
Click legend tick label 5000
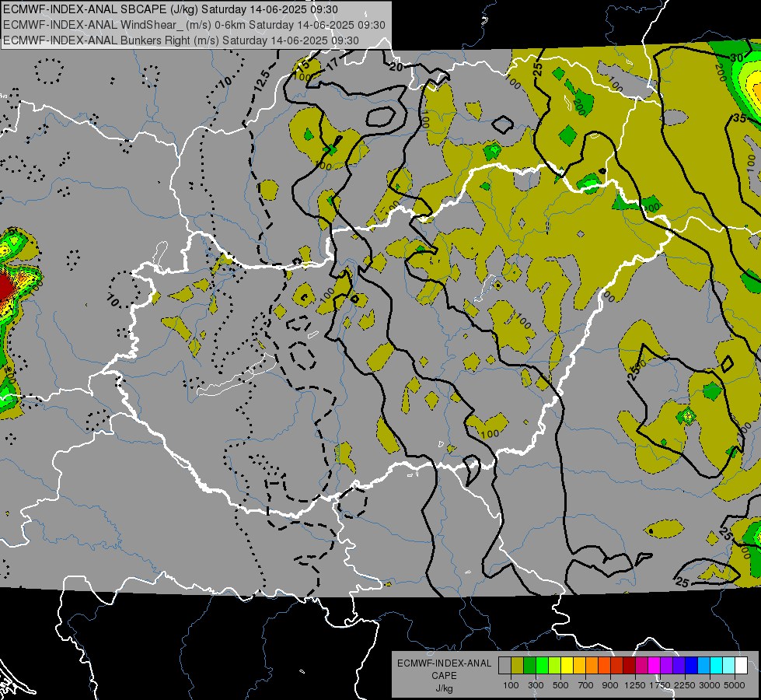pos(735,685)
